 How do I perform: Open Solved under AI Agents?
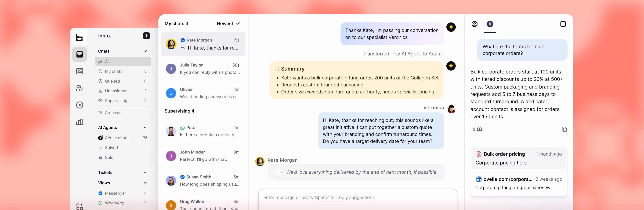tap(123, 148)
